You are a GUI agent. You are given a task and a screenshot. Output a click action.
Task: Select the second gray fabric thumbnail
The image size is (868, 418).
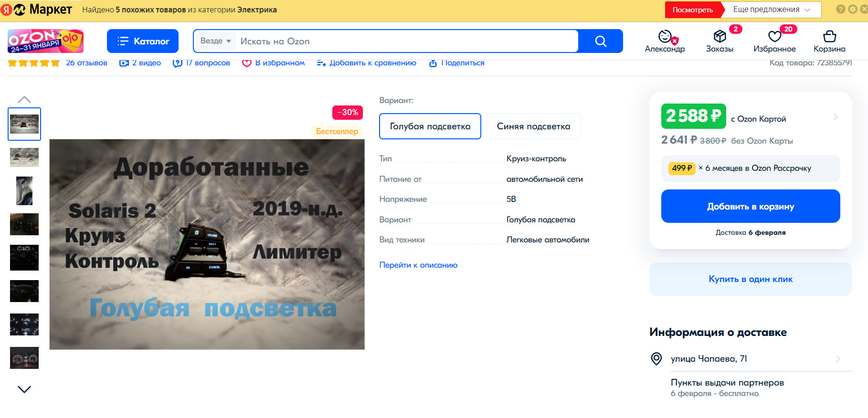24,157
